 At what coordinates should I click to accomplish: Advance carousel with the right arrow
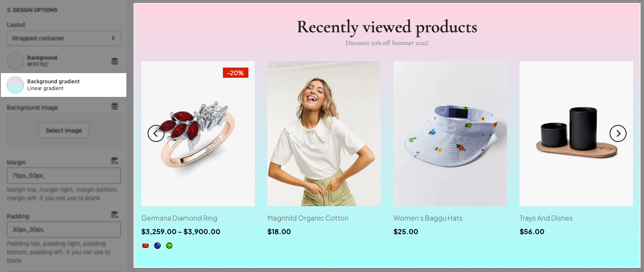tap(618, 133)
